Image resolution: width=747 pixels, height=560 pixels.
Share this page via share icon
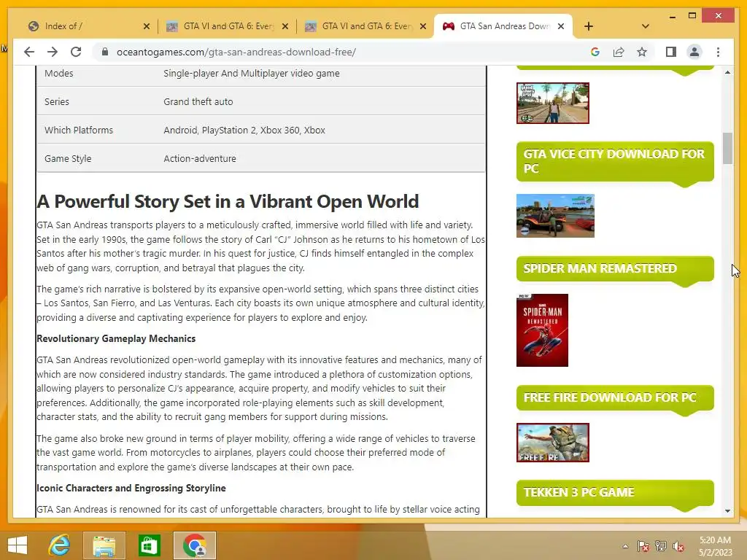[x=619, y=52]
